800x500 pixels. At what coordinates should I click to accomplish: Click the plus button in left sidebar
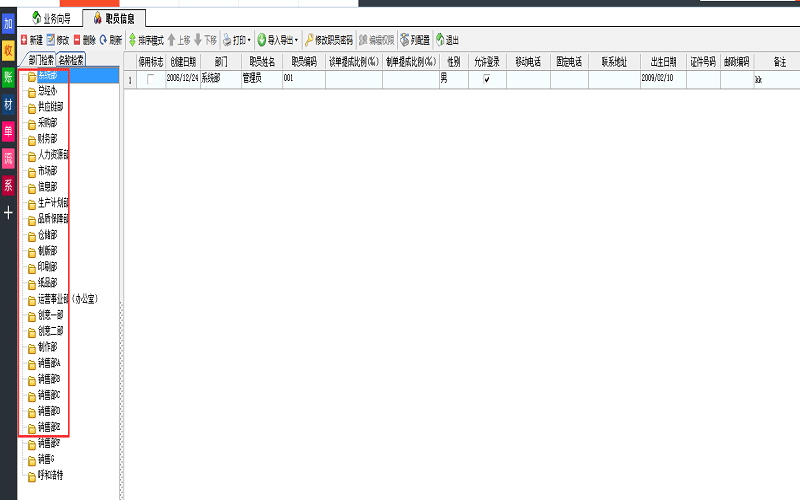[8, 212]
